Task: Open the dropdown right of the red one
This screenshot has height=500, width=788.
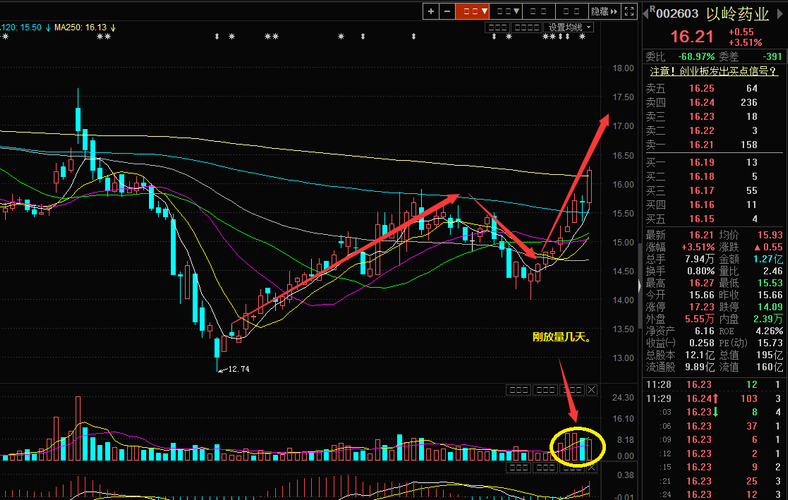Action: [x=507, y=11]
